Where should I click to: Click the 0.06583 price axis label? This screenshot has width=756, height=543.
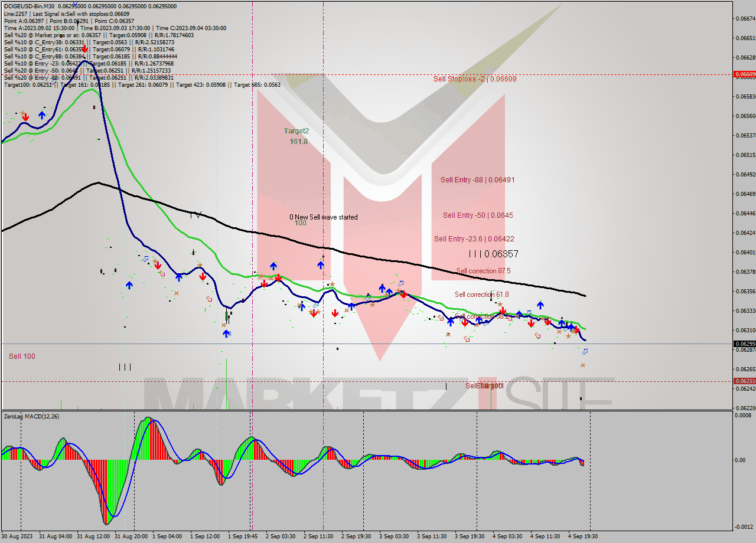click(745, 96)
